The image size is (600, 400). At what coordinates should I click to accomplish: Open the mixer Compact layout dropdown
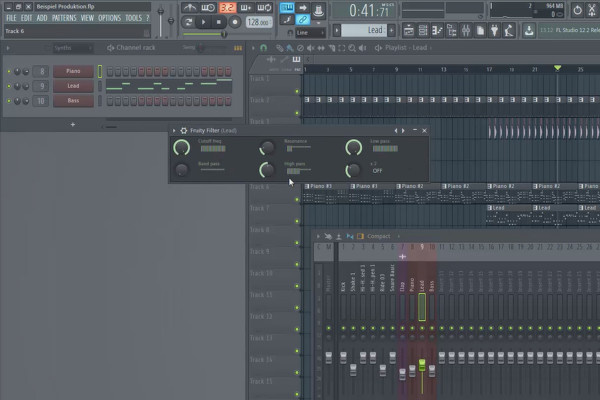pyautogui.click(x=378, y=237)
